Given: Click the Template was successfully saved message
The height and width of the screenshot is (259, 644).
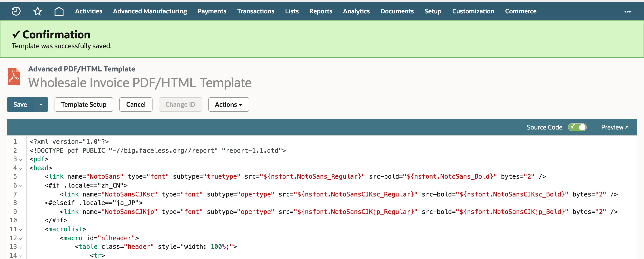Looking at the screenshot, I should click(62, 46).
